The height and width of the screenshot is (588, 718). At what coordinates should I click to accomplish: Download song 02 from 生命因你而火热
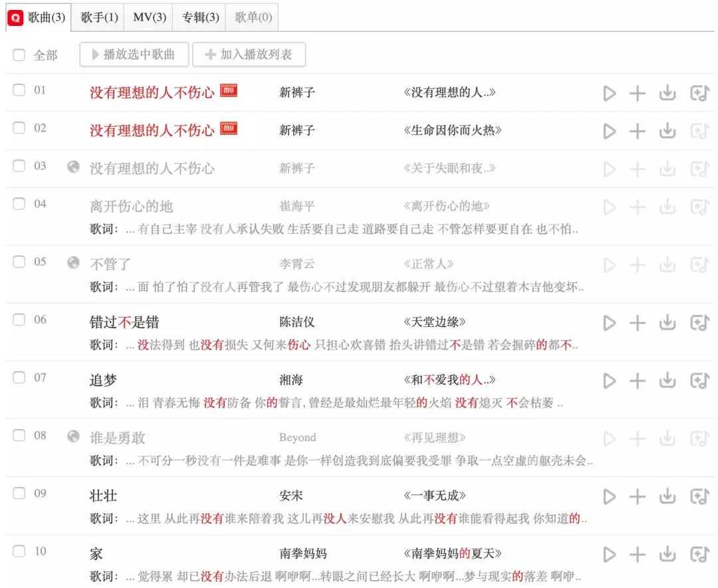coord(667,131)
